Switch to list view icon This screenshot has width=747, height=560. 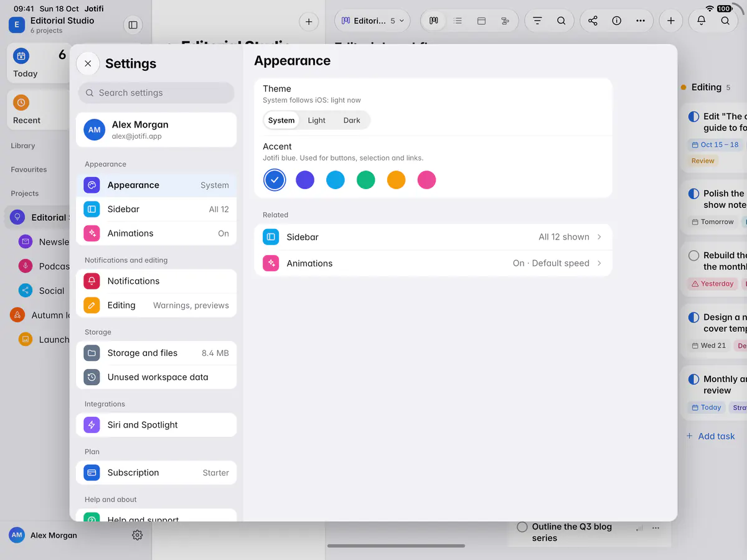pyautogui.click(x=458, y=21)
